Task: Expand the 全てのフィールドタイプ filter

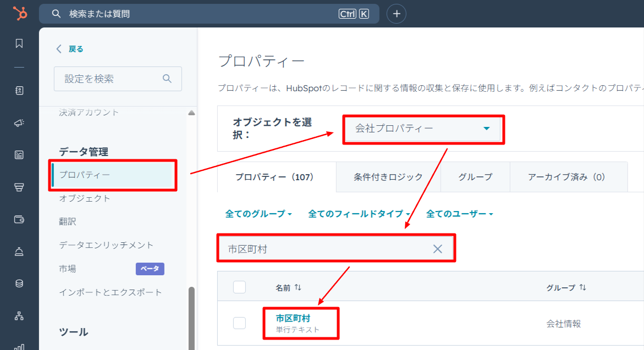Action: [359, 214]
